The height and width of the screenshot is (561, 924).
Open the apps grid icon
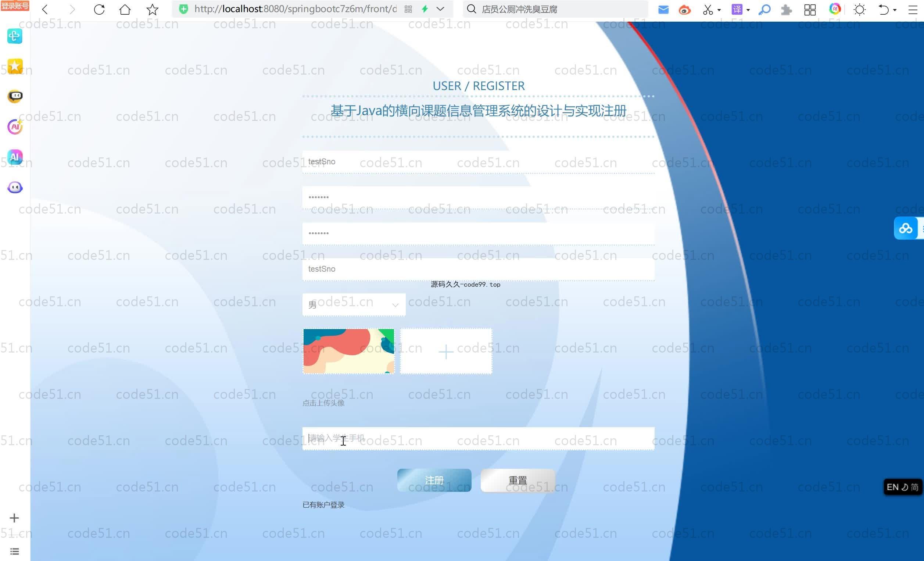(810, 10)
